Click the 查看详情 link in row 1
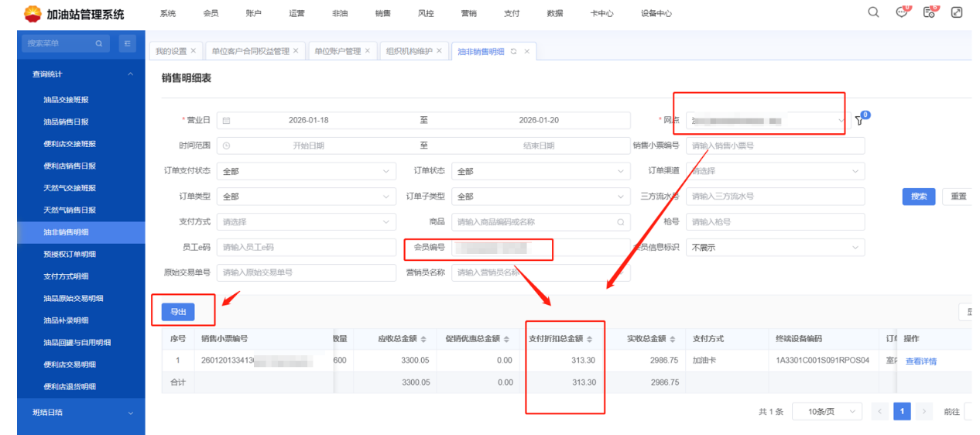Viewport: 980px width, 435px height. click(920, 361)
